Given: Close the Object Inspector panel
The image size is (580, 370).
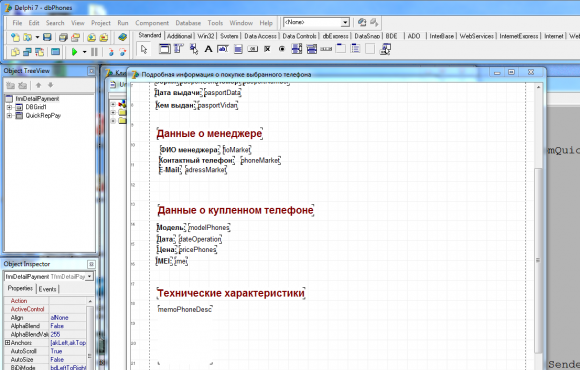Looking at the screenshot, I should point(91,264).
